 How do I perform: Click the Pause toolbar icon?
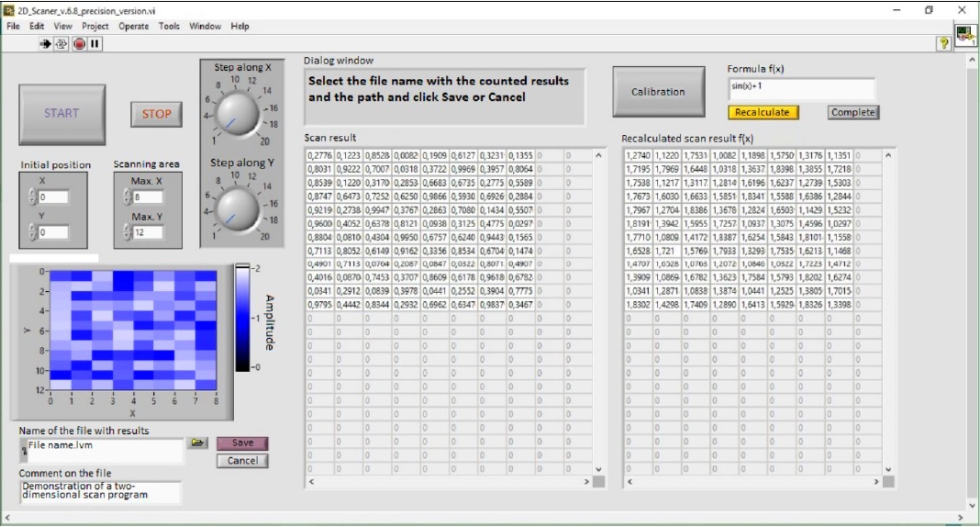[x=95, y=43]
